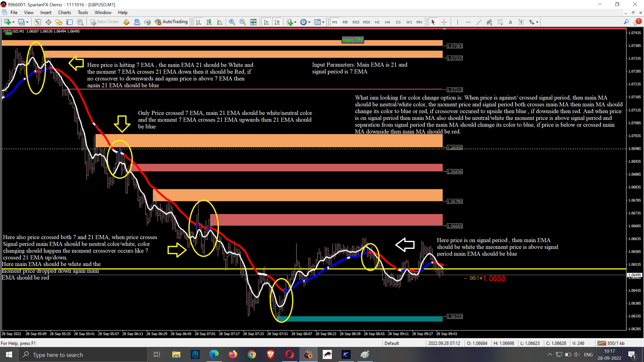Switch timeframe to M15
This screenshot has width=644, height=362.
(356, 22)
